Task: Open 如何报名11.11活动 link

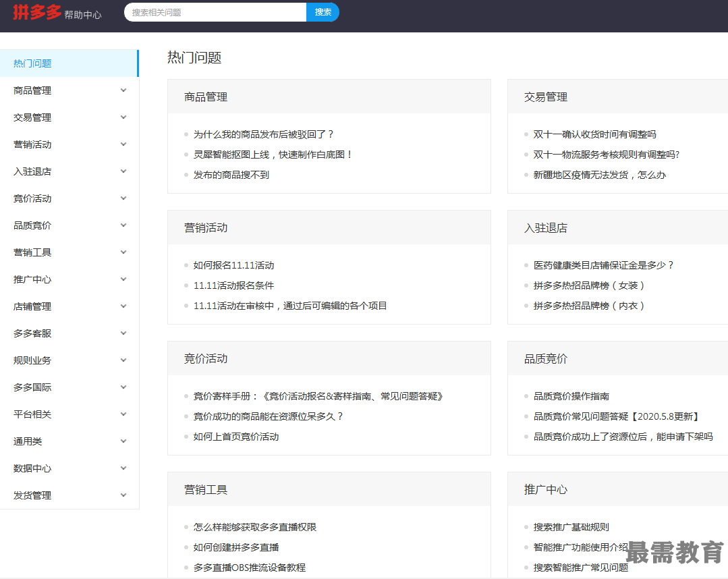Action: (x=233, y=265)
